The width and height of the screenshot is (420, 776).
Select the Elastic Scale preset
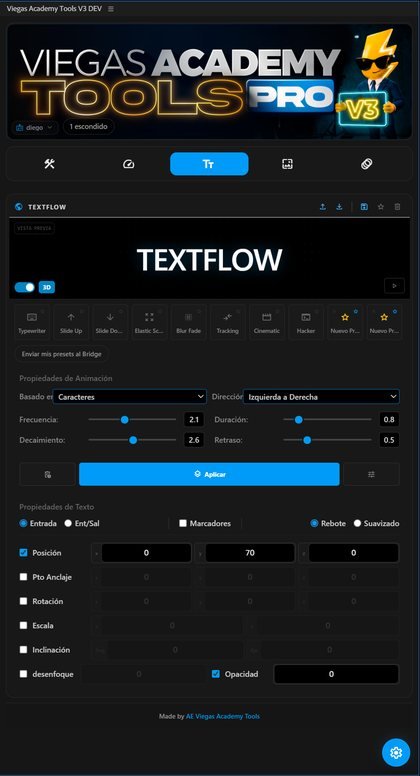point(149,322)
